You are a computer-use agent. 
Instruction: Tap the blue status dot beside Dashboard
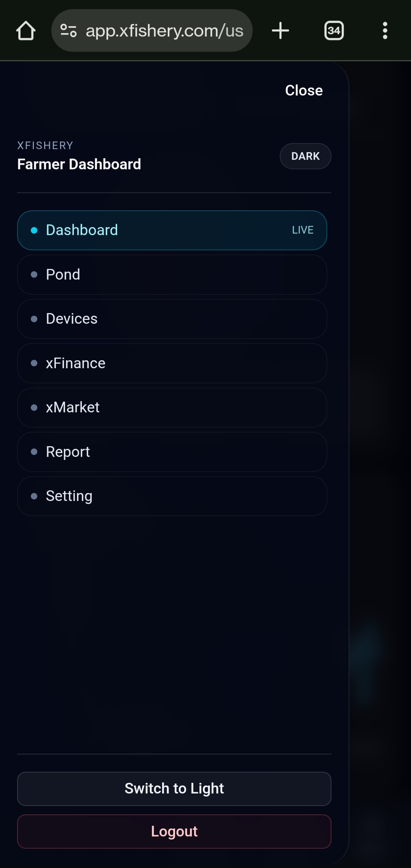35,230
